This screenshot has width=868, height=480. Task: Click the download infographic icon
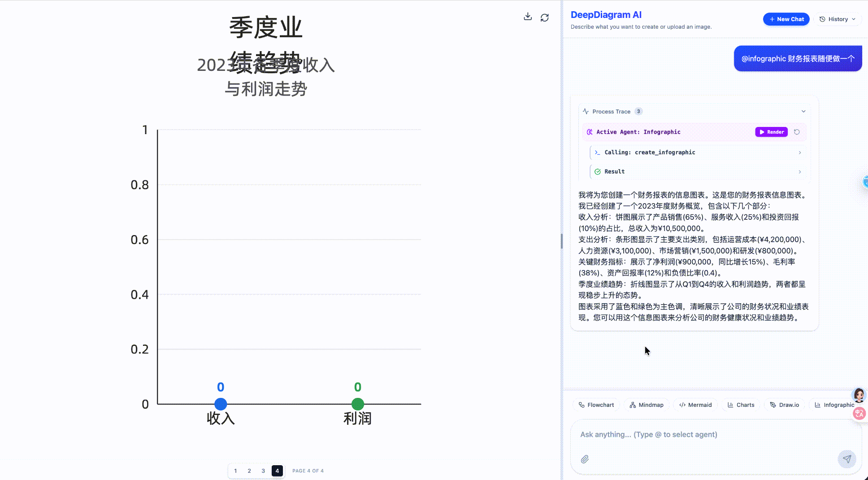[528, 17]
